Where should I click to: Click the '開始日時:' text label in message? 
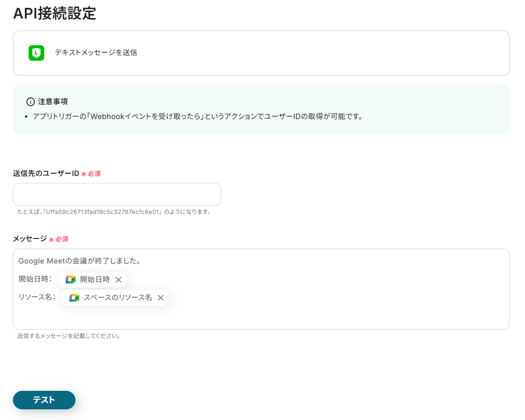click(35, 279)
